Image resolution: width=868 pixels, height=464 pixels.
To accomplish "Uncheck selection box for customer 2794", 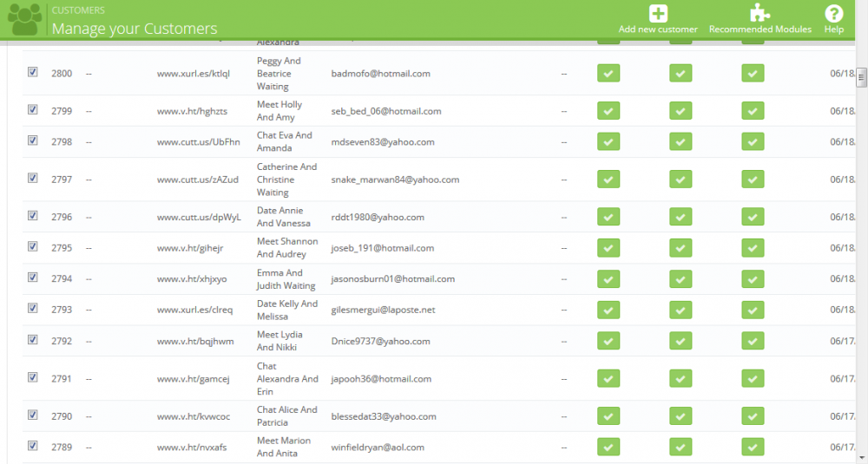I will 33,278.
